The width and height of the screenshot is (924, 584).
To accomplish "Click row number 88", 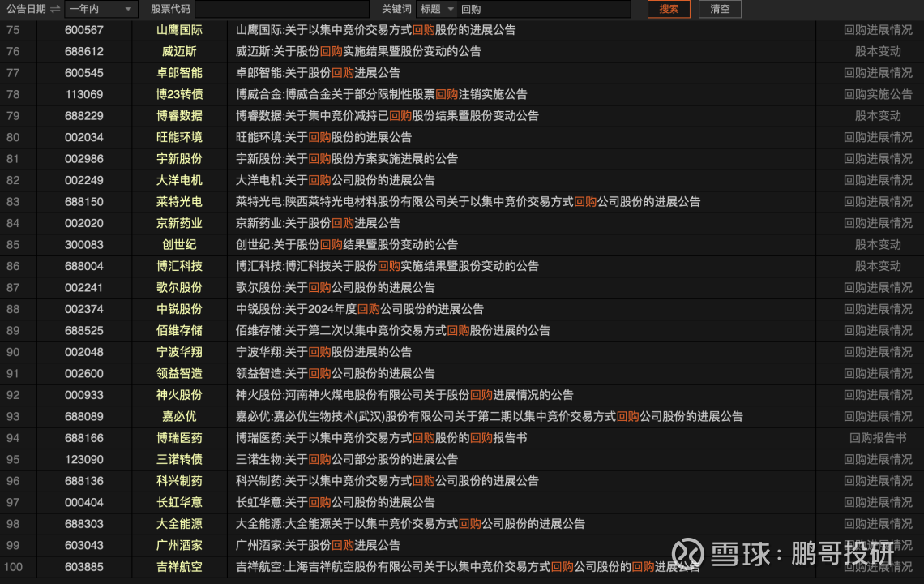I will 13,309.
